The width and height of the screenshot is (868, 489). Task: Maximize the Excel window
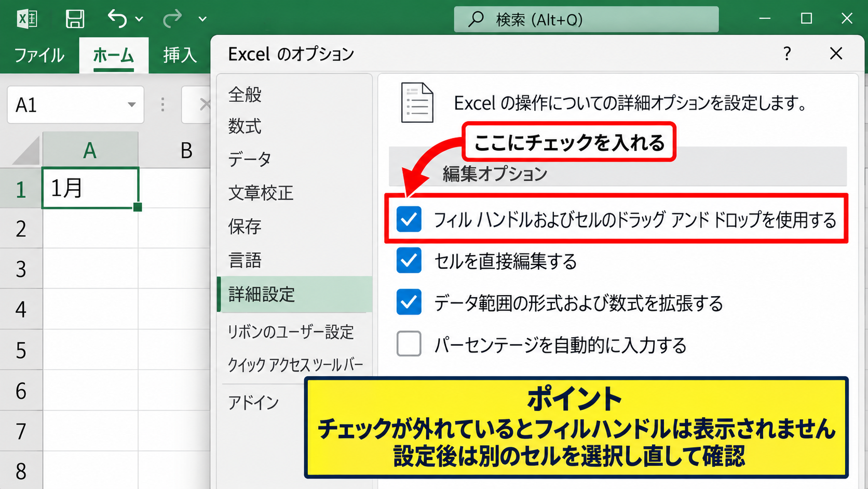coord(806,19)
